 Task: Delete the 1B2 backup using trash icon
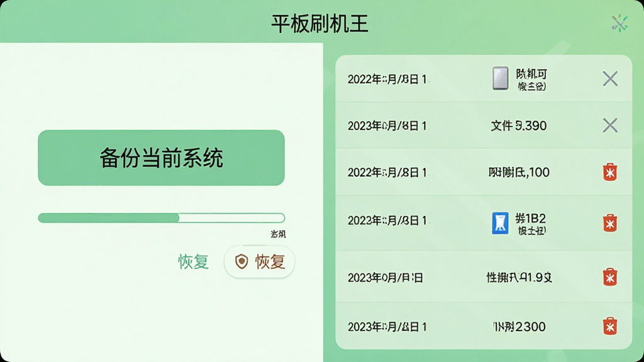click(x=610, y=223)
